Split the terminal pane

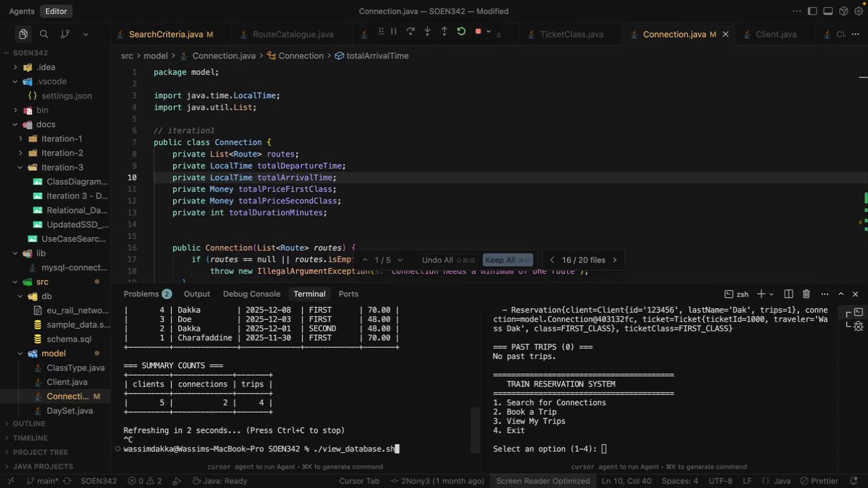click(789, 294)
